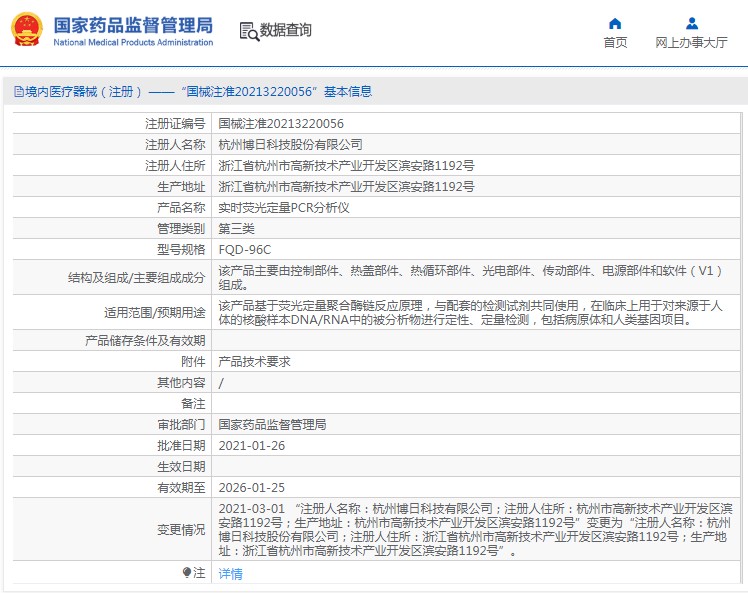
Task: Click the 数据查询 label
Action: tap(285, 30)
